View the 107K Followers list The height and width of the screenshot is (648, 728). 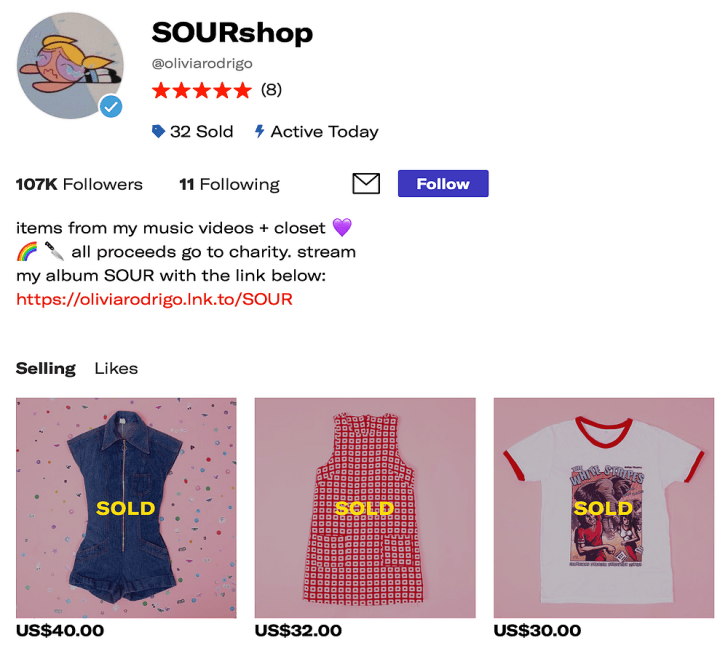(79, 184)
